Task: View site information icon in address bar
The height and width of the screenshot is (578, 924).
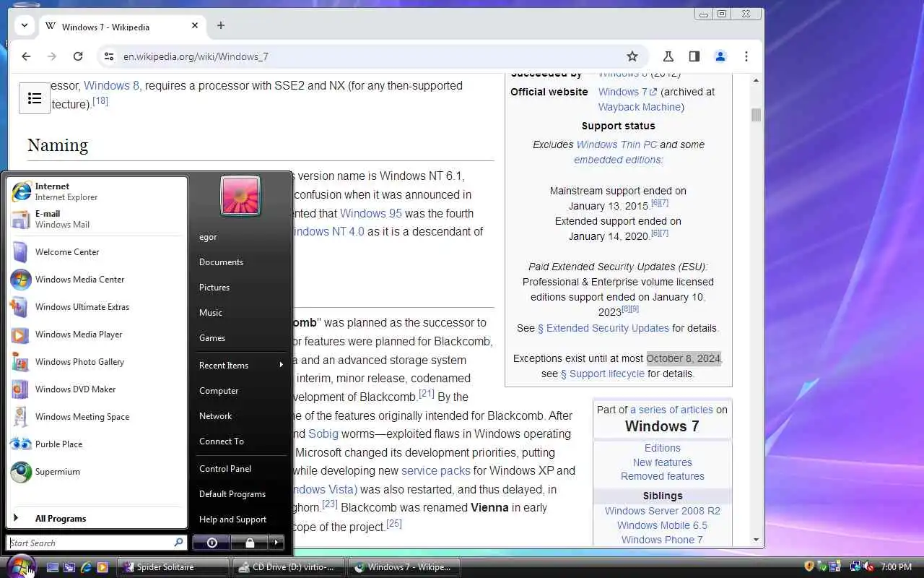Action: [108, 56]
